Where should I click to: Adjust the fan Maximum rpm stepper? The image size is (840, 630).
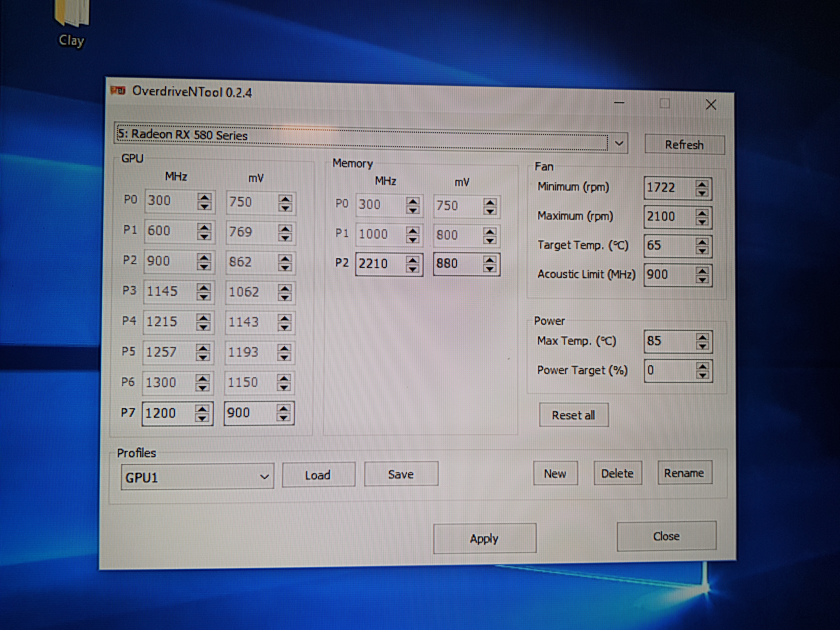(702, 217)
